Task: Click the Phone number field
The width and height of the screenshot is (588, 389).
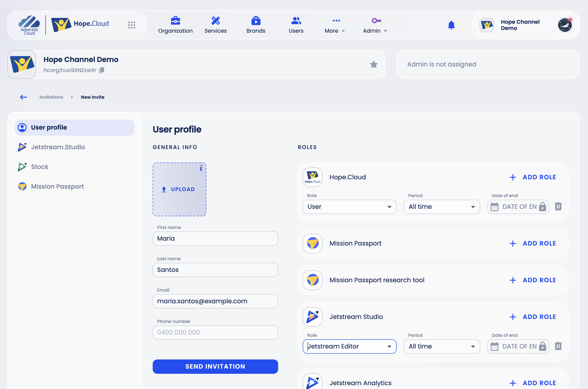Action: [215, 332]
